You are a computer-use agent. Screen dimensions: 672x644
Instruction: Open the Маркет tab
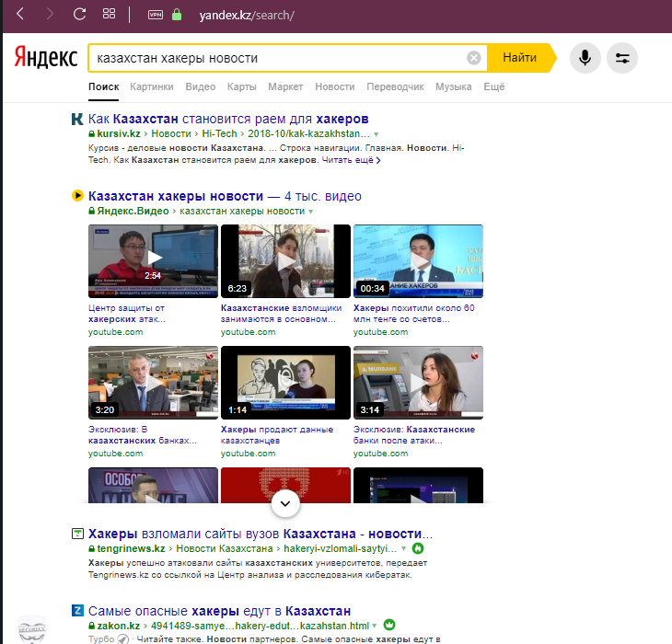point(285,86)
